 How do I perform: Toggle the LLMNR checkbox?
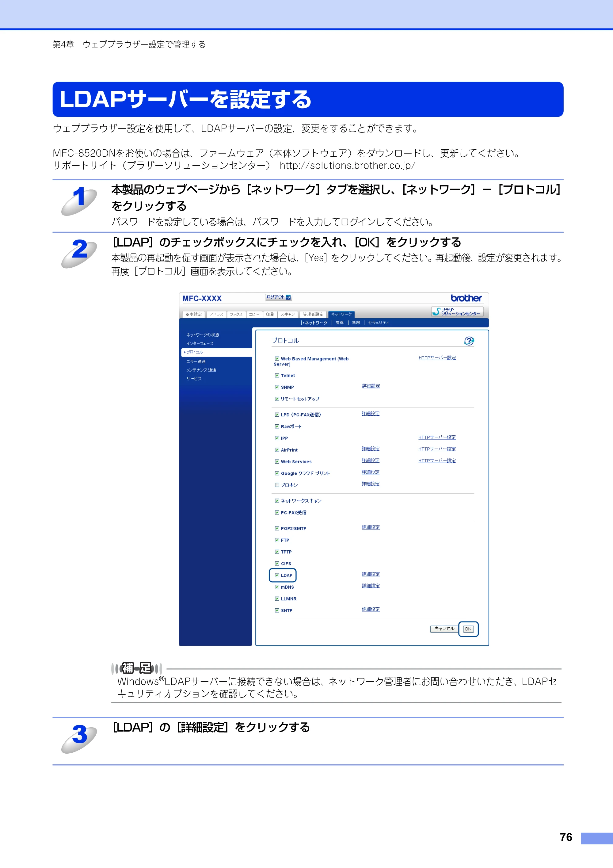pyautogui.click(x=277, y=599)
